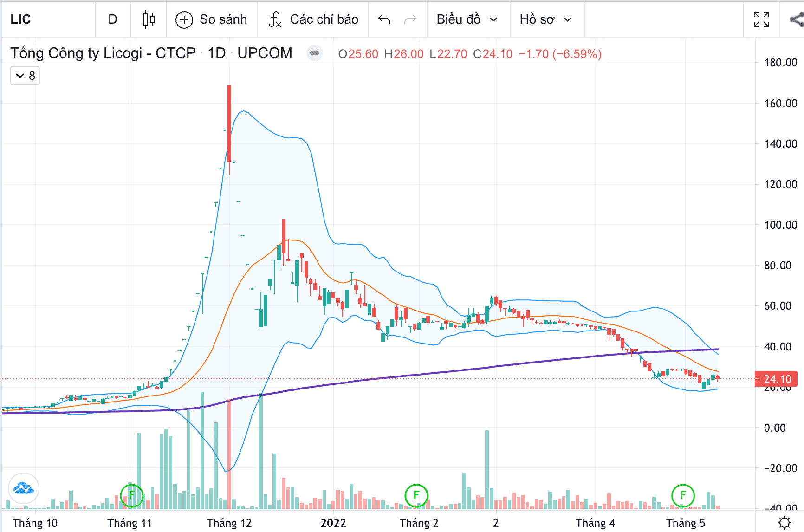The image size is (804, 532).
Task: Expand the Biểu đồ dropdown menu
Action: [x=468, y=19]
